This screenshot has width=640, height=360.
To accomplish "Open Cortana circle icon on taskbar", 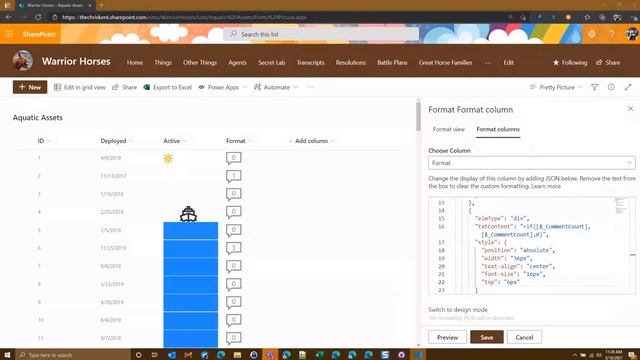I will click(x=138, y=355).
